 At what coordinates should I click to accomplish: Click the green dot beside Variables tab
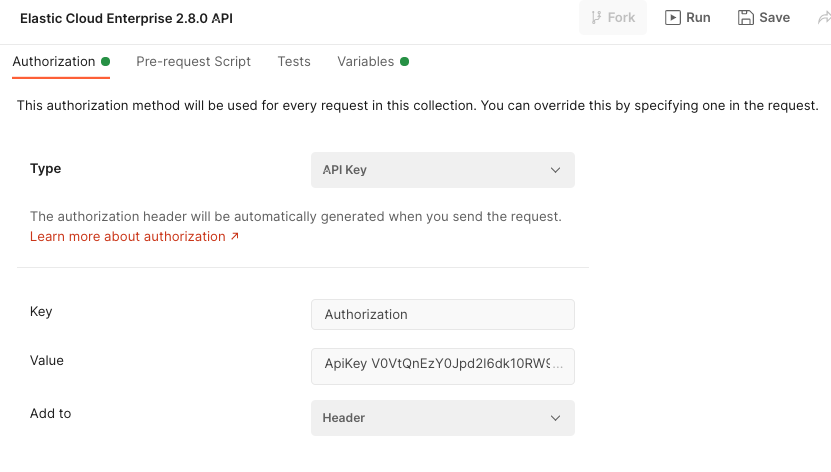(x=404, y=62)
